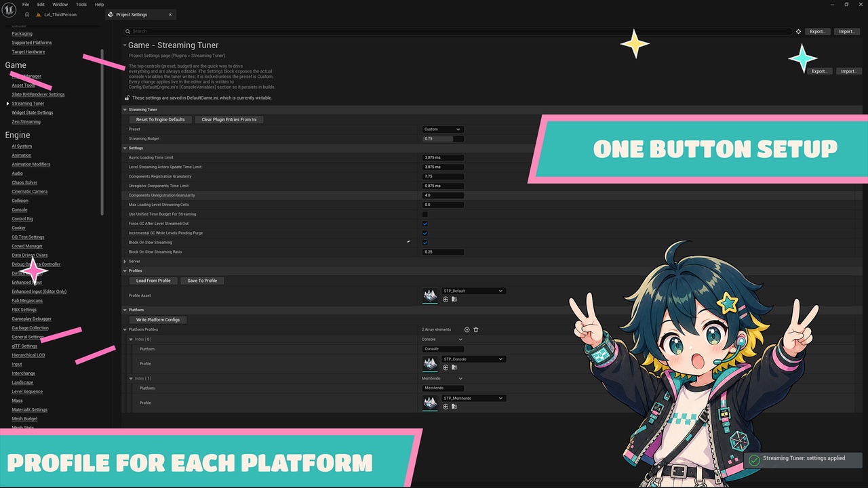Open Widget State Settings category
Screen dimensions: 868x488
32,113
